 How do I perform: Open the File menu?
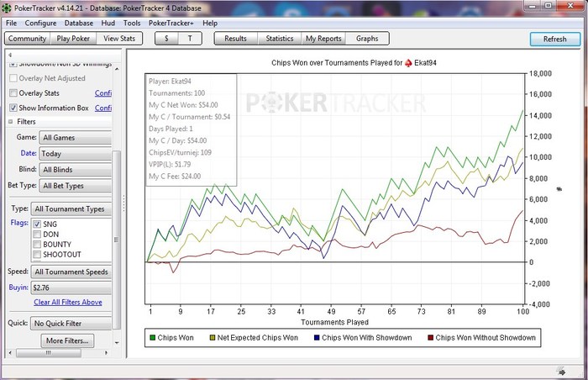[11, 23]
